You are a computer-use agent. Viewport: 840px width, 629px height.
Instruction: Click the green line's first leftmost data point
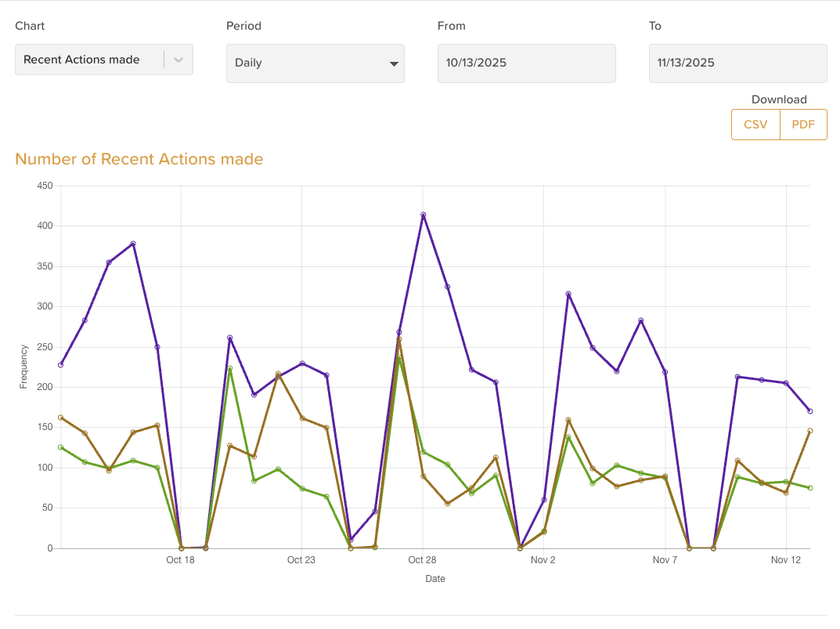point(60,447)
